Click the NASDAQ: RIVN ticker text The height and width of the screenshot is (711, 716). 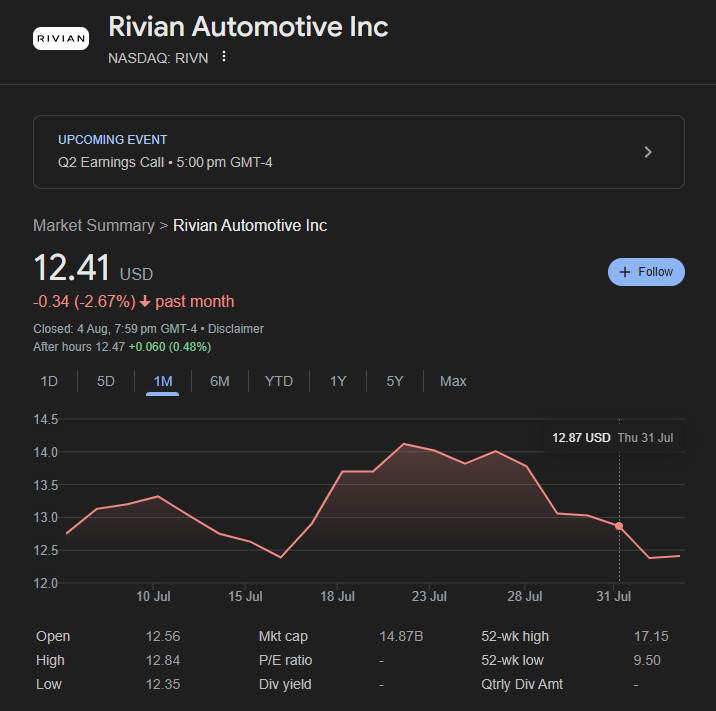[158, 58]
